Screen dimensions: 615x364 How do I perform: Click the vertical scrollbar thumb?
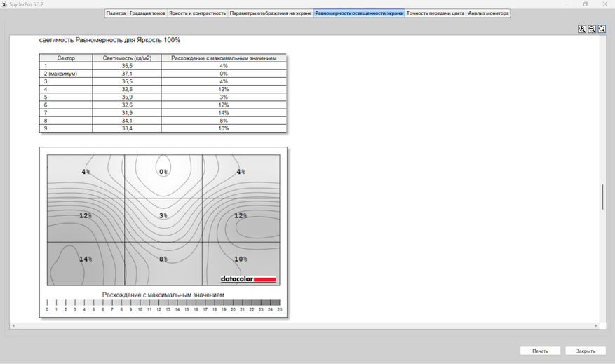pyautogui.click(x=603, y=197)
